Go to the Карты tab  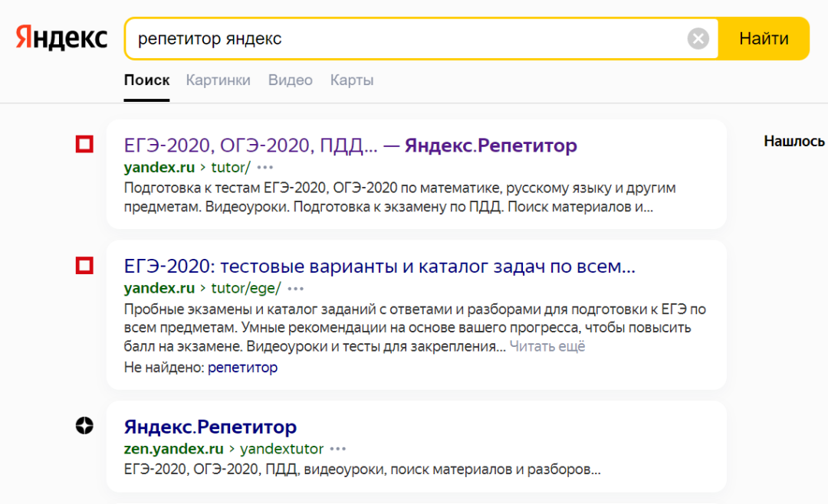[352, 80]
